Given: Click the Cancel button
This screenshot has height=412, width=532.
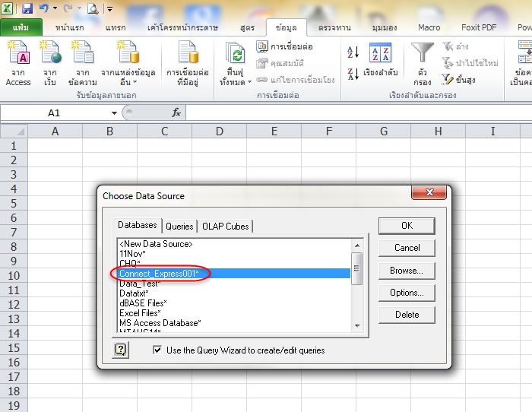Looking at the screenshot, I should point(407,248).
